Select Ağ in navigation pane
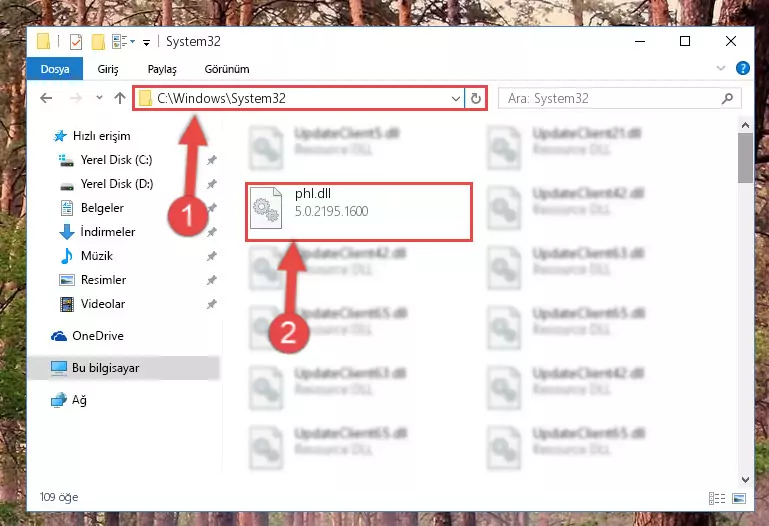This screenshot has height=526, width=769. pyautogui.click(x=69, y=400)
